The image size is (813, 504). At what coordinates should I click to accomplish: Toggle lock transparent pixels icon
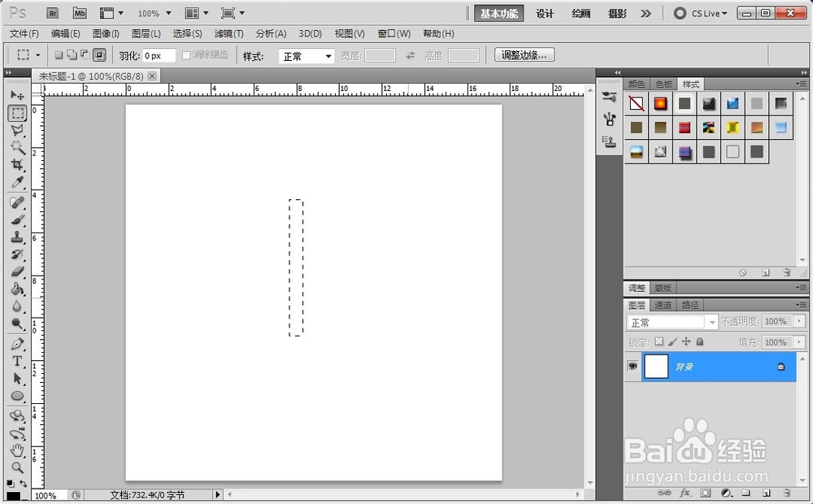click(659, 341)
